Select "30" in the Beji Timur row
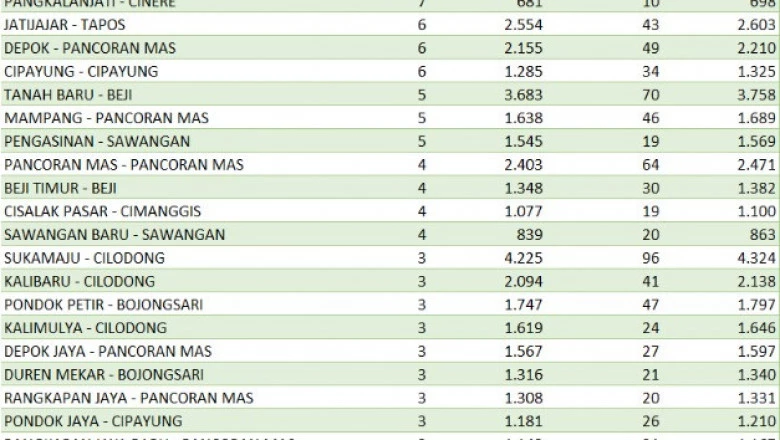Screen dimensions: 780x440 pos(651,188)
